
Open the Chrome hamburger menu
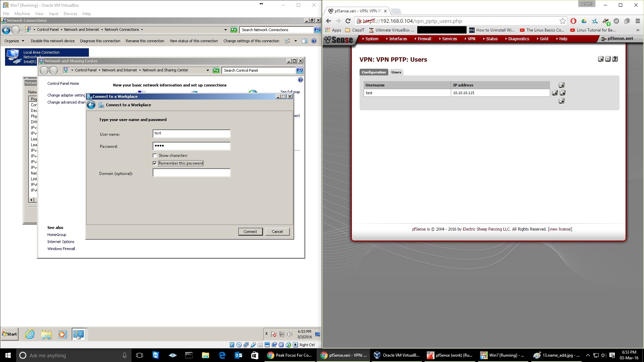click(638, 21)
